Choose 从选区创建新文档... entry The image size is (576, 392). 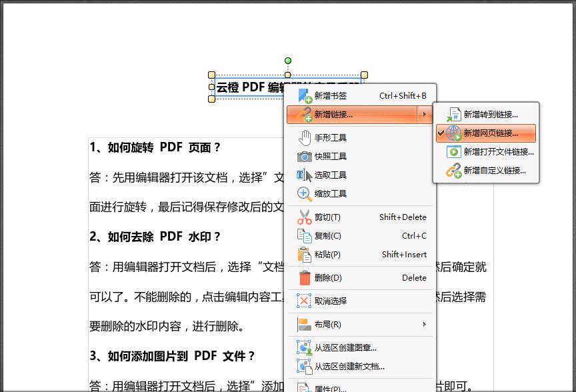361,367
